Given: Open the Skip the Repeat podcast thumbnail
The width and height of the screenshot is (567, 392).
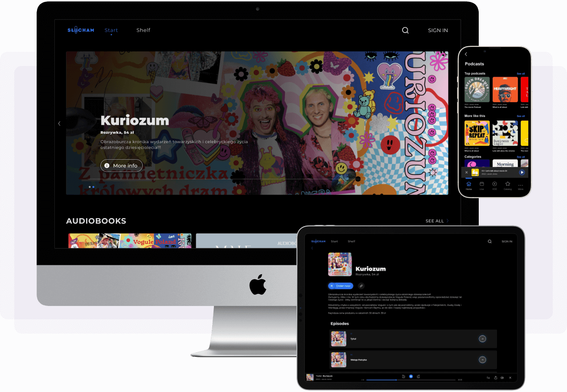Looking at the screenshot, I should click(477, 133).
